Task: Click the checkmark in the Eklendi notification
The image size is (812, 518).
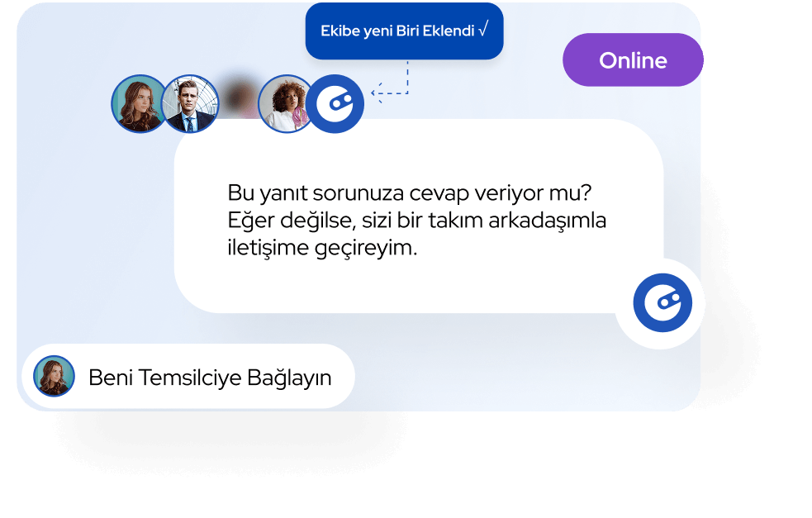Action: click(x=483, y=30)
